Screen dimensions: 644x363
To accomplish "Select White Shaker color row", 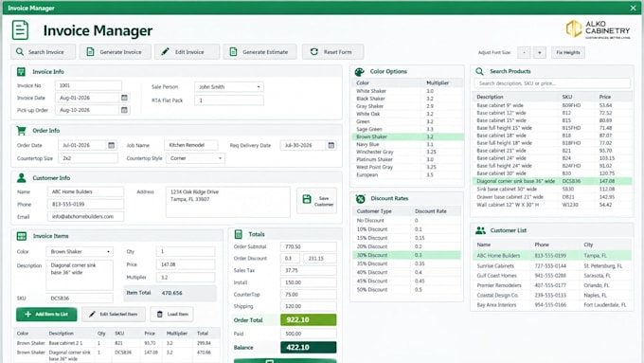I will [x=408, y=91].
